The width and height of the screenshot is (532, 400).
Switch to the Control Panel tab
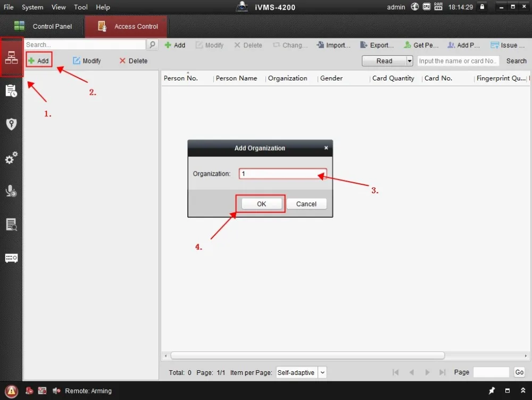(x=43, y=26)
